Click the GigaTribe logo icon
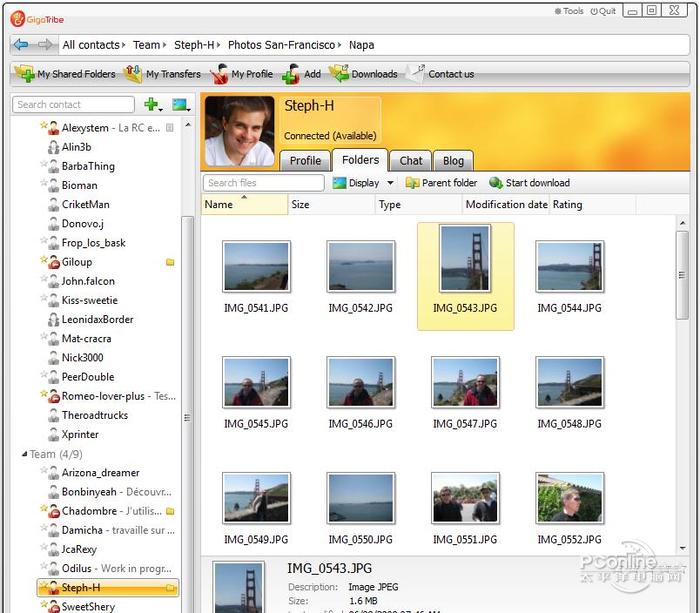700x613 pixels. point(18,19)
